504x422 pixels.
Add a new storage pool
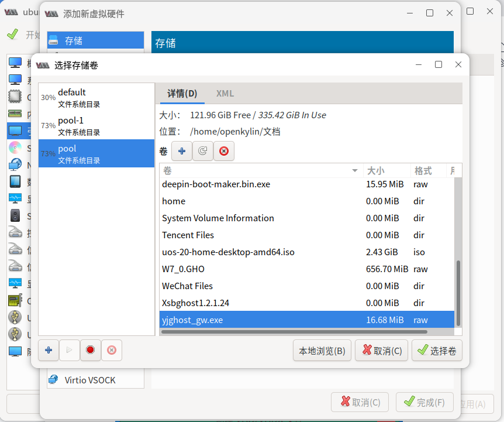pyautogui.click(x=48, y=350)
